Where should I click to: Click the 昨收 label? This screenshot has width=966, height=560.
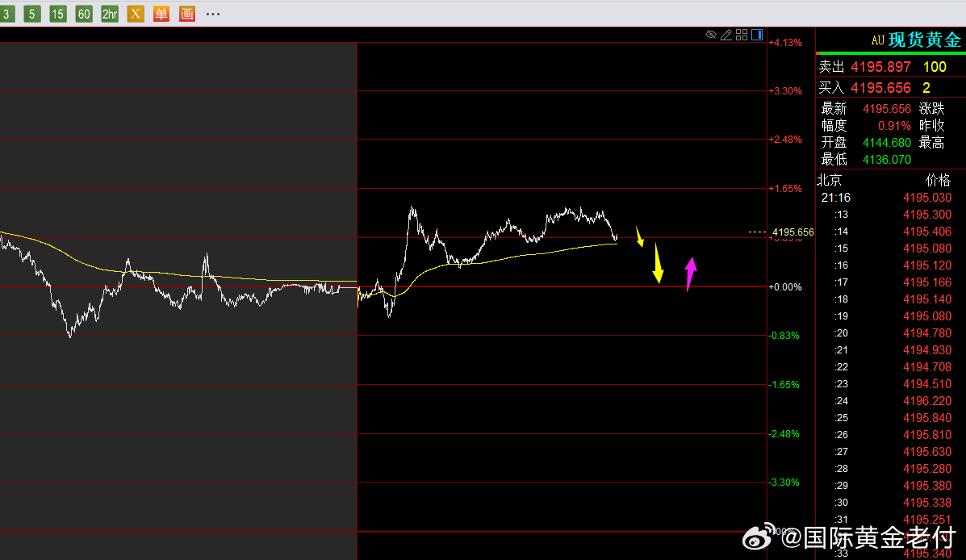(931, 126)
